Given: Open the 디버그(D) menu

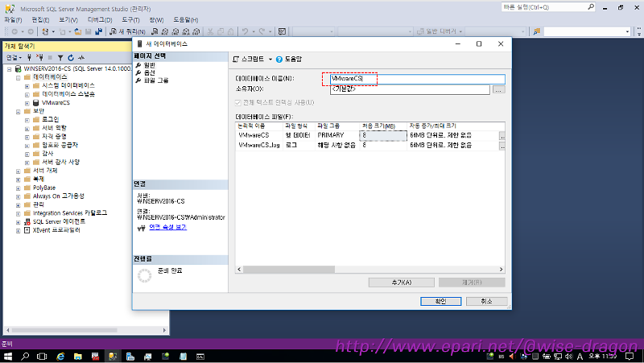Looking at the screenshot, I should [x=99, y=19].
